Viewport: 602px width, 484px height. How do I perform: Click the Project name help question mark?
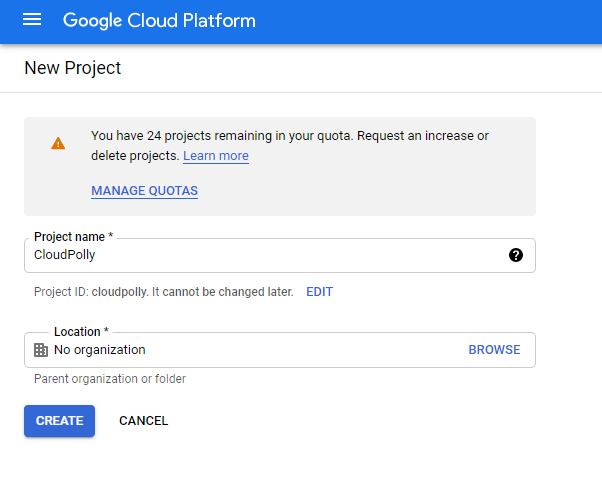pyautogui.click(x=515, y=255)
